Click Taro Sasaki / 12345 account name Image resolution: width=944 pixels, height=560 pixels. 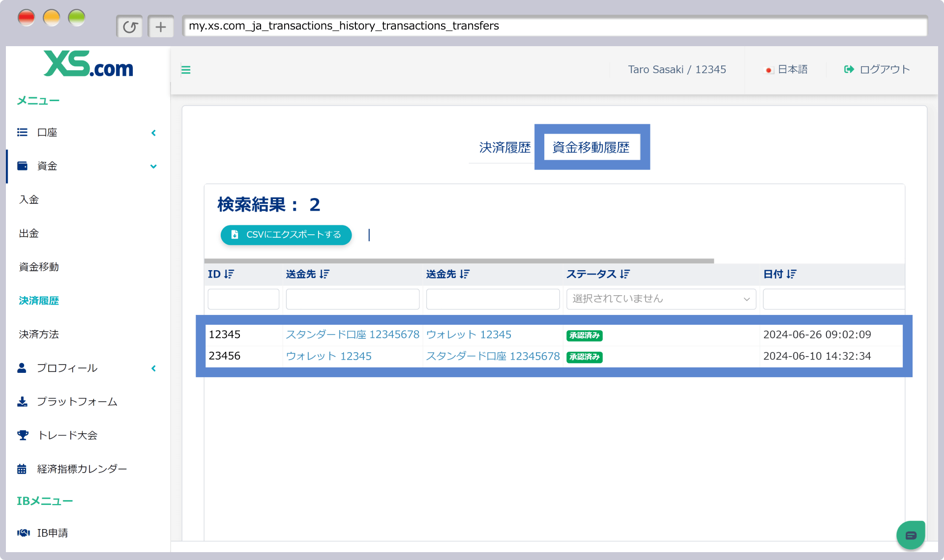[677, 69]
